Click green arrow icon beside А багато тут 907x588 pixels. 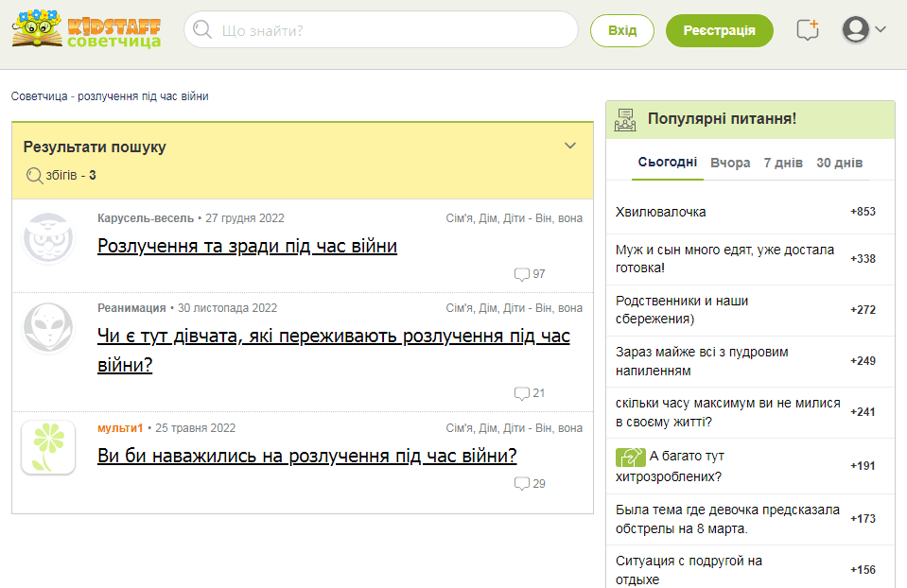pyautogui.click(x=631, y=458)
